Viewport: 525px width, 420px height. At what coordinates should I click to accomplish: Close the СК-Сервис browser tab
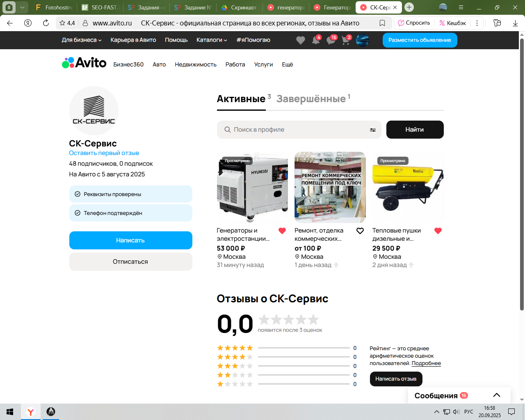click(395, 7)
